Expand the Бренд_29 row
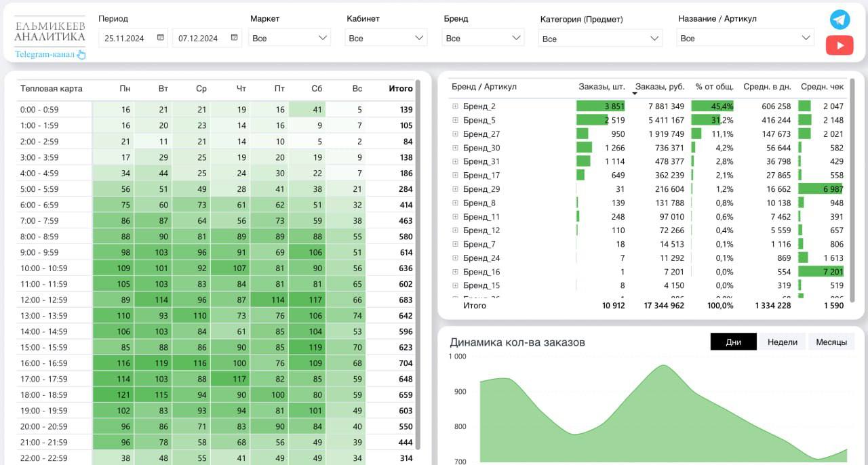Image resolution: width=868 pixels, height=465 pixels. [456, 189]
